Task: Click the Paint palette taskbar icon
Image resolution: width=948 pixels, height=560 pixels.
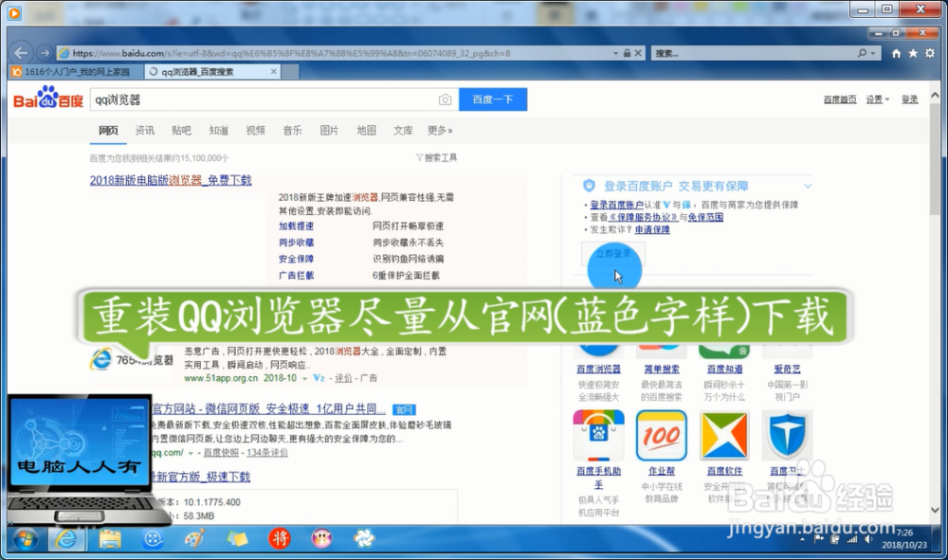Action: (194, 539)
